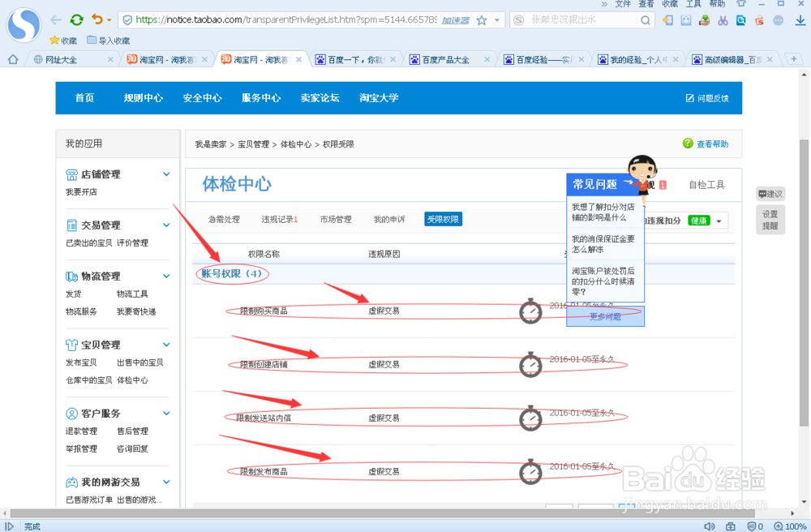Open 规则中心 in navigation bar
Image resolution: width=811 pixels, height=532 pixels.
(144, 97)
